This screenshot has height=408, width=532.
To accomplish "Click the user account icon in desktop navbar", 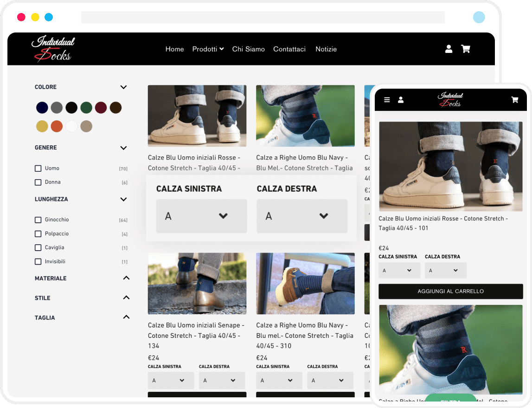I will point(449,49).
